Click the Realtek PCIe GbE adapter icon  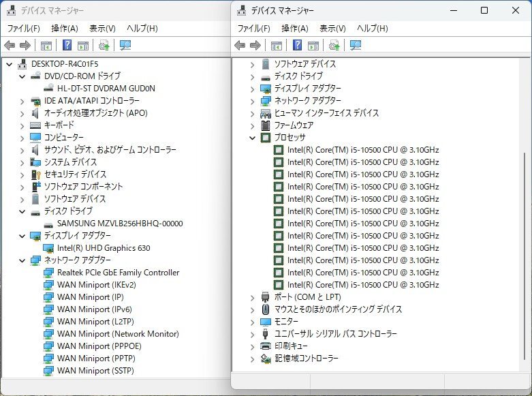[48, 273]
